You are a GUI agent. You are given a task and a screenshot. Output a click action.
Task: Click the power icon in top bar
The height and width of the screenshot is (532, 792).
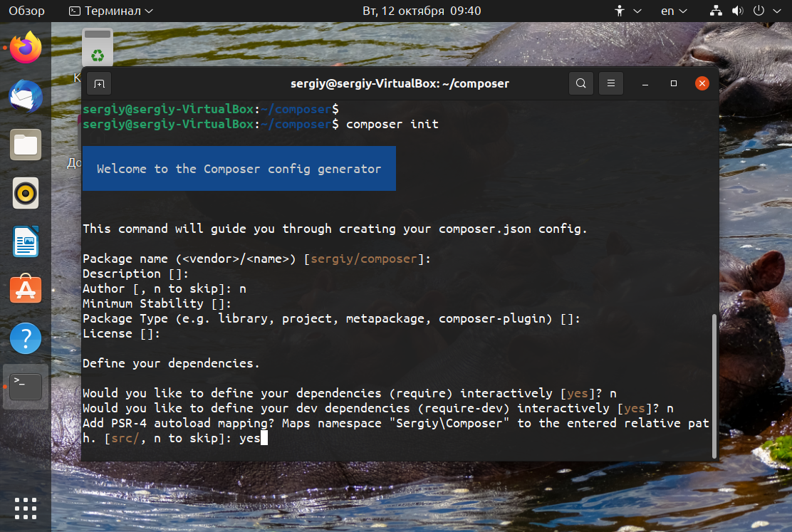tap(759, 11)
